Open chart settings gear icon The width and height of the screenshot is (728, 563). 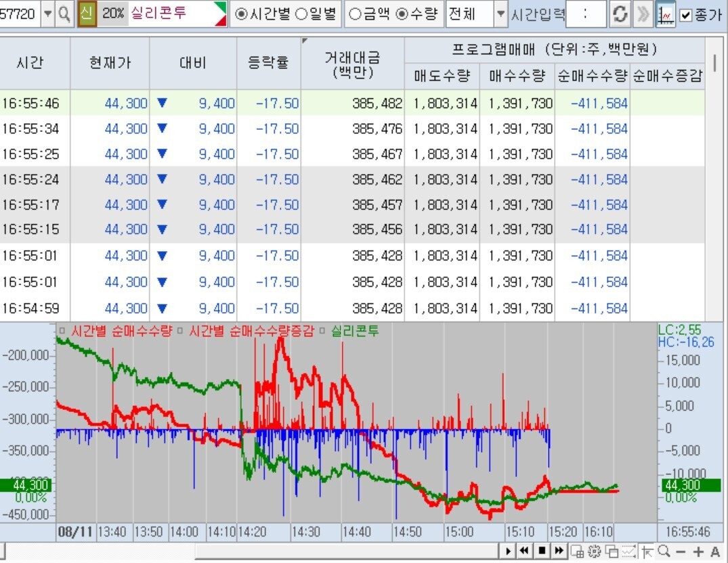(594, 551)
